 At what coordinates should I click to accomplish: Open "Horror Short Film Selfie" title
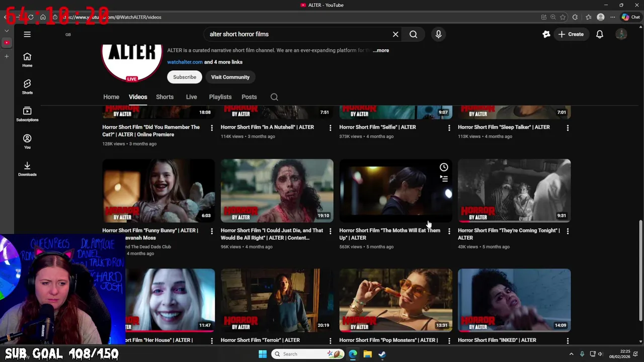[x=377, y=127]
